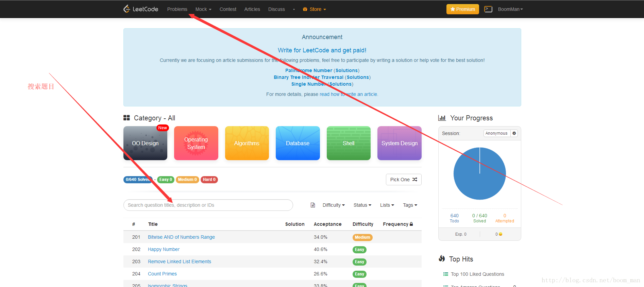The image size is (644, 287).
Task: Open the Anonymous session selector
Action: tap(497, 133)
